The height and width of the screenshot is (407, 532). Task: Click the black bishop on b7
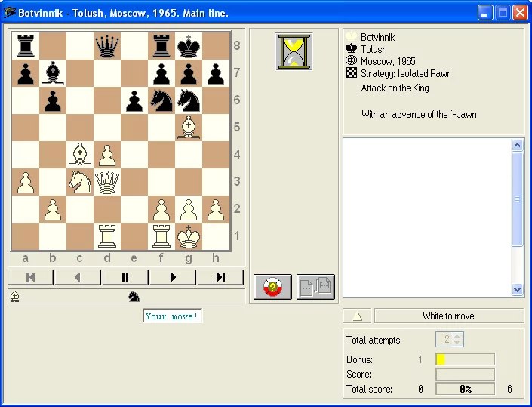tap(53, 73)
